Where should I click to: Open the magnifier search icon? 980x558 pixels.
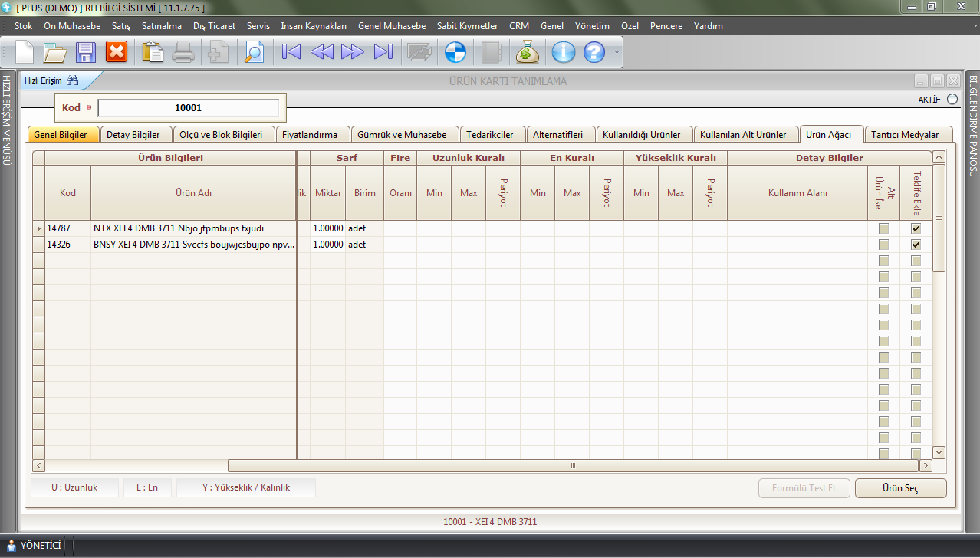pyautogui.click(x=253, y=52)
